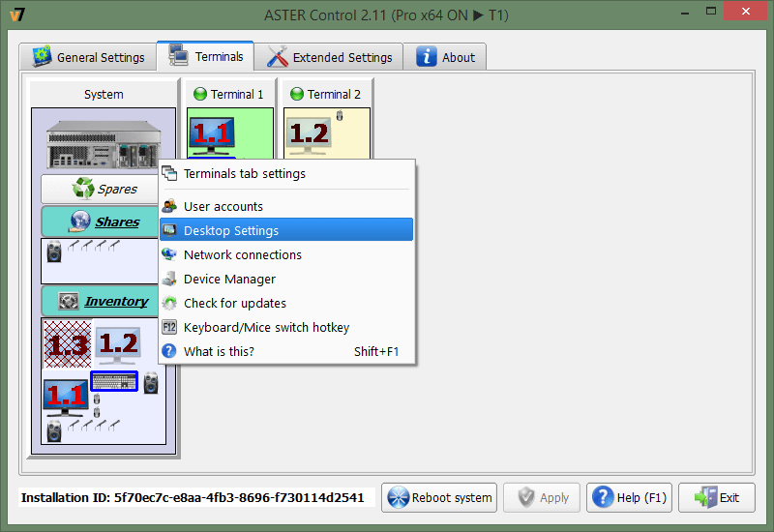Image resolution: width=774 pixels, height=532 pixels.
Task: Click the lower mouse icon in Inventory
Action: tap(97, 412)
